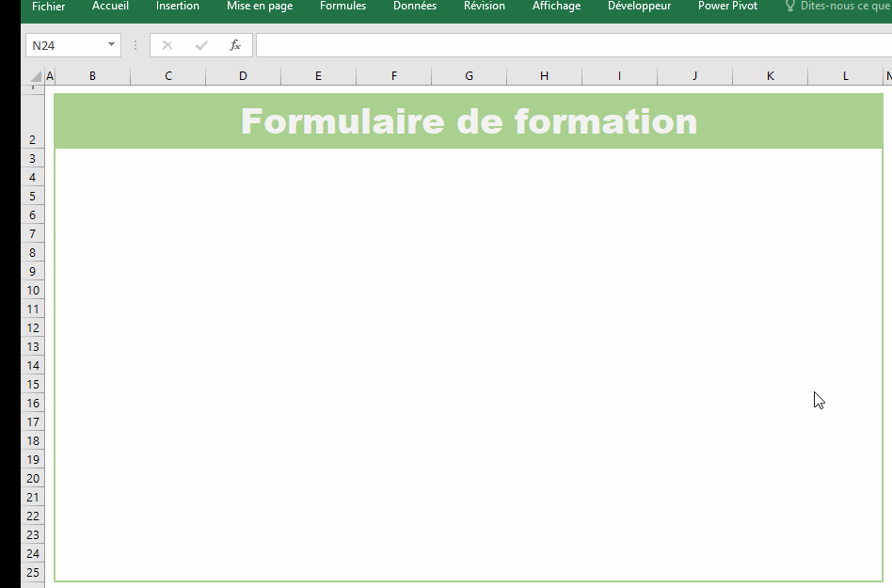Select row 6 header
The width and height of the screenshot is (892, 588).
(x=33, y=215)
